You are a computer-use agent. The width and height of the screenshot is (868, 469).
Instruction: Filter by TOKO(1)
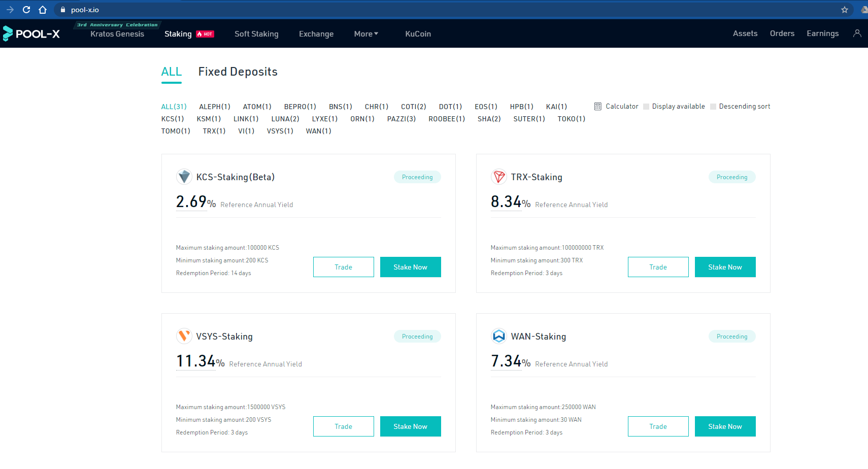(x=572, y=119)
